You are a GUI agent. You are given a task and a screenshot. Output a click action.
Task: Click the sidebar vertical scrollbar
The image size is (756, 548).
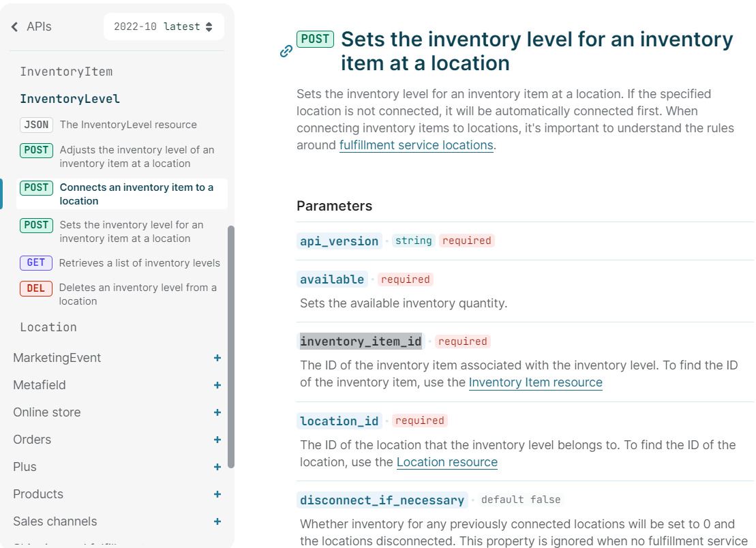pyautogui.click(x=231, y=346)
